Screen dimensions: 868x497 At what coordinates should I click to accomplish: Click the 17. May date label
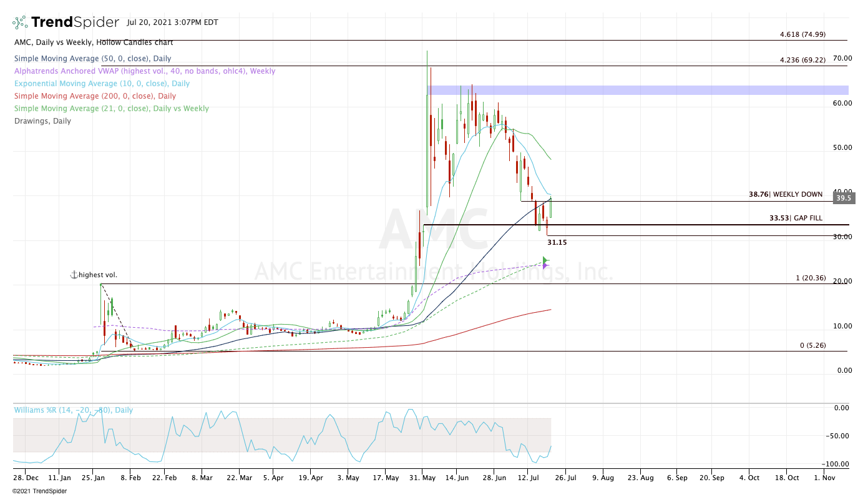pos(385,478)
